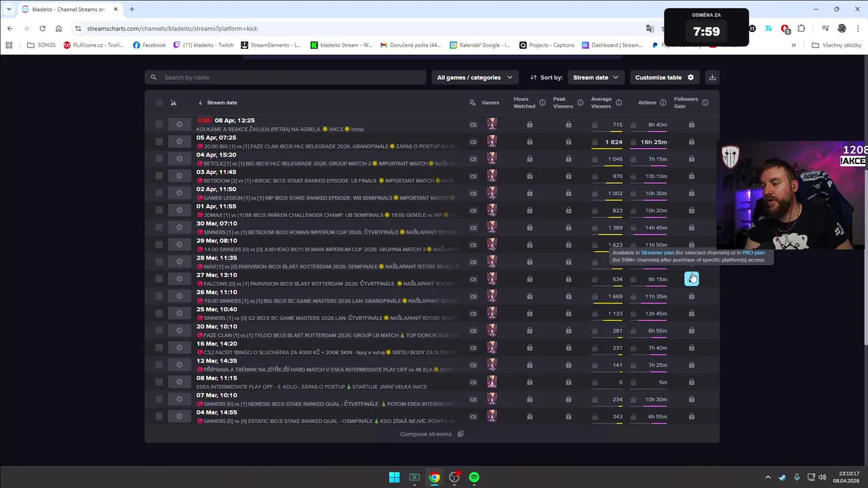Play the 05 Apr 07:25 stream preview
Image resolution: width=868 pixels, height=488 pixels.
point(179,142)
